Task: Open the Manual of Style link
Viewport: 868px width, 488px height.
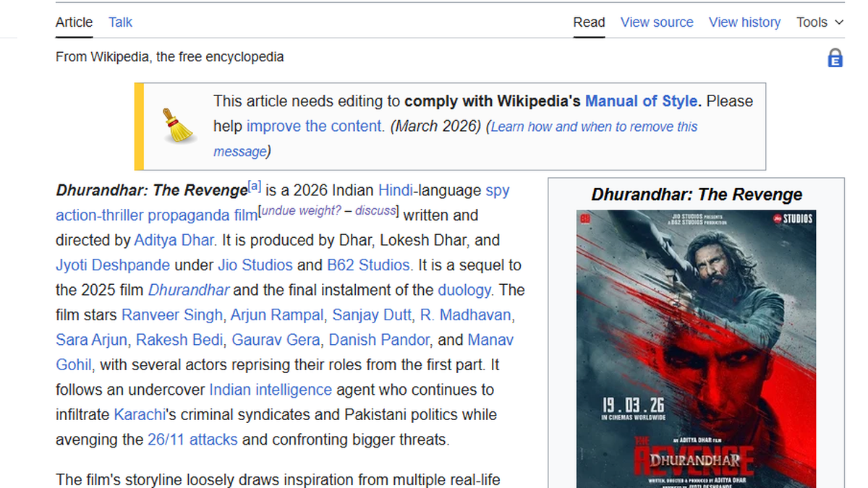Action: (641, 101)
